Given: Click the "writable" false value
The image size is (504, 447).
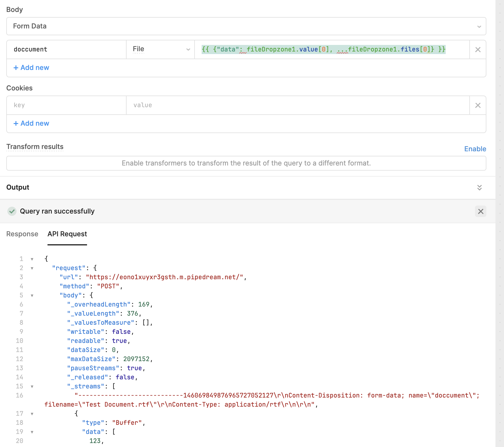Looking at the screenshot, I should [121, 332].
